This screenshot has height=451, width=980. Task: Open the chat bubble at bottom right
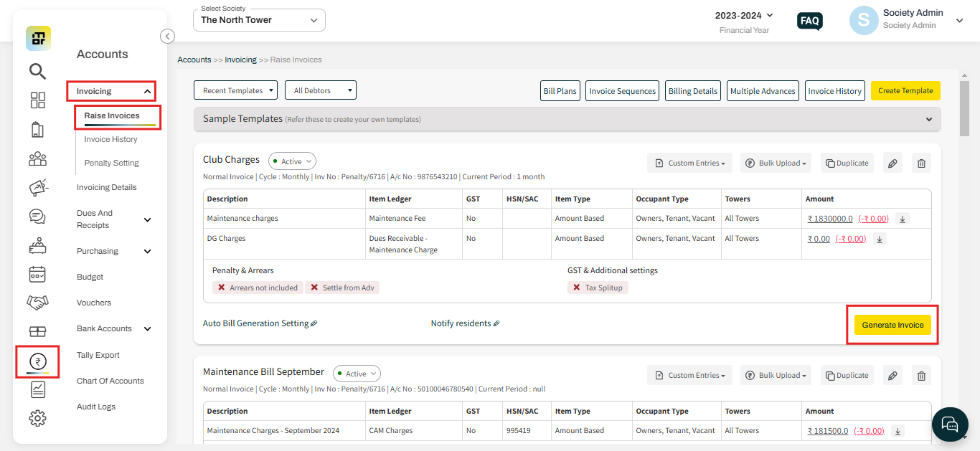[x=950, y=424]
